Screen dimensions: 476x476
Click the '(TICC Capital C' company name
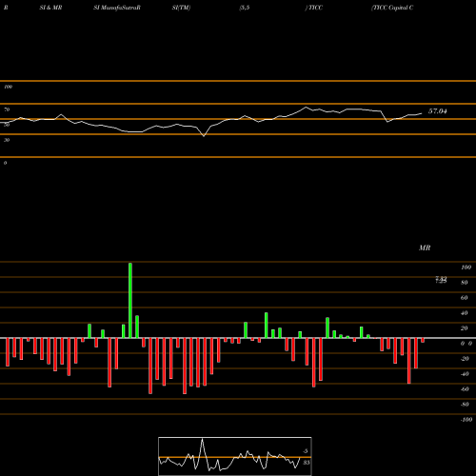coord(392,8)
